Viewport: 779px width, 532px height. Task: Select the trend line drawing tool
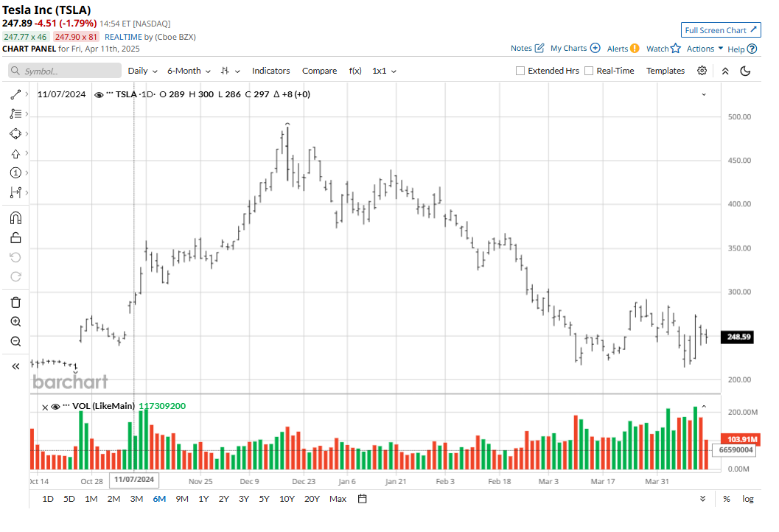tap(15, 95)
